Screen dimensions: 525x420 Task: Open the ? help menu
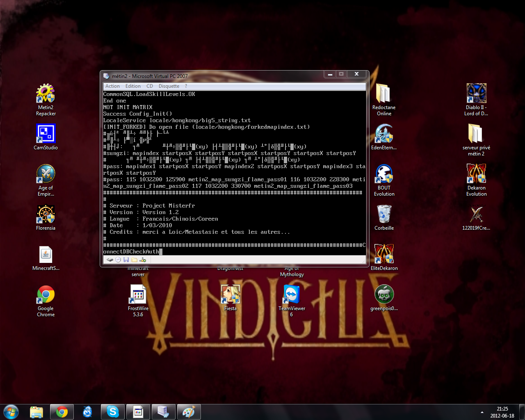(x=186, y=86)
